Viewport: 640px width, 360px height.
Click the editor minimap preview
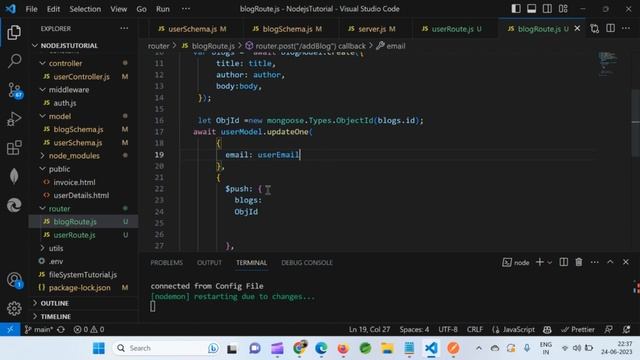pos(608,63)
